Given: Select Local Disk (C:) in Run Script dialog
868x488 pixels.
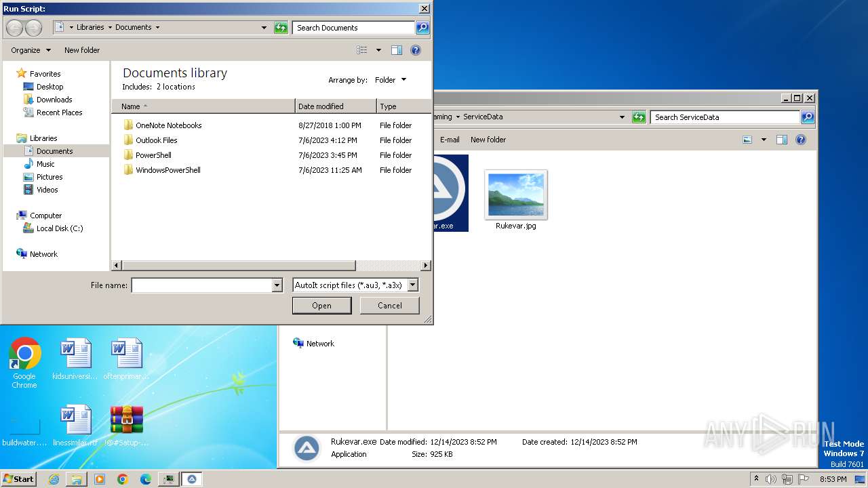Looking at the screenshot, I should pyautogui.click(x=60, y=228).
